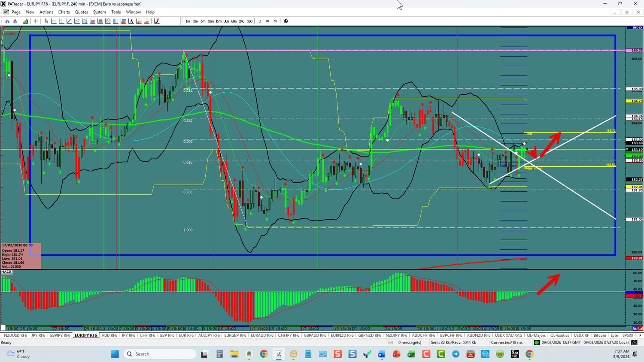This screenshot has height=362, width=644.
Task: Click the INDEX label at top right
Action: click(637, 27)
